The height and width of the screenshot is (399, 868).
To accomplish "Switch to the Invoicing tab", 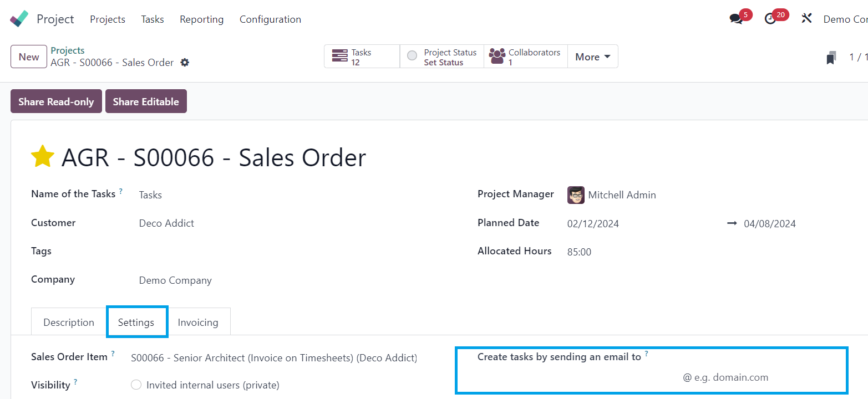I will pyautogui.click(x=198, y=323).
